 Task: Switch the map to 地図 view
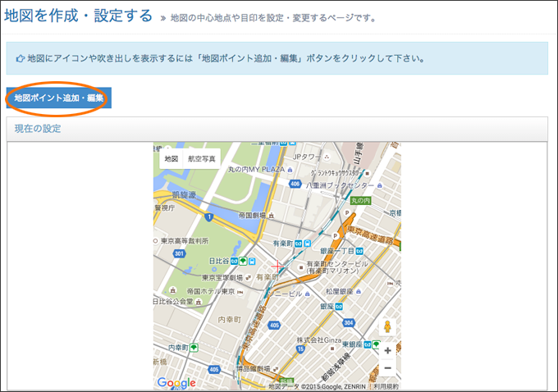coord(172,158)
